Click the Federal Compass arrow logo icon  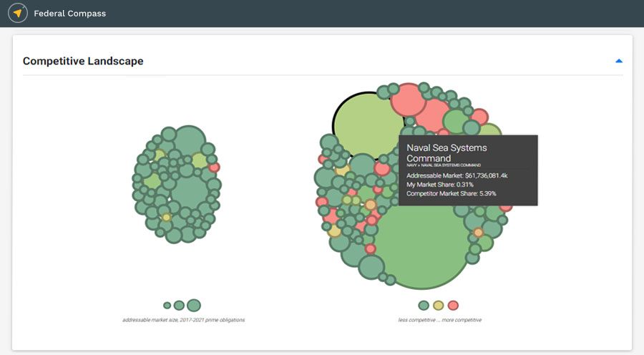(17, 14)
